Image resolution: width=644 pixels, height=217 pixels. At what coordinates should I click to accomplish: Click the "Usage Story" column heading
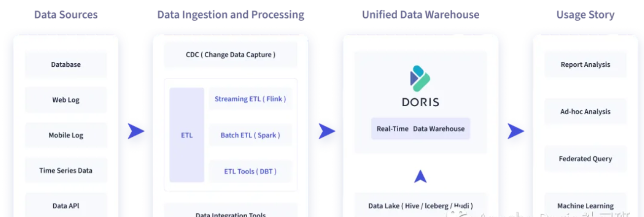tap(585, 15)
